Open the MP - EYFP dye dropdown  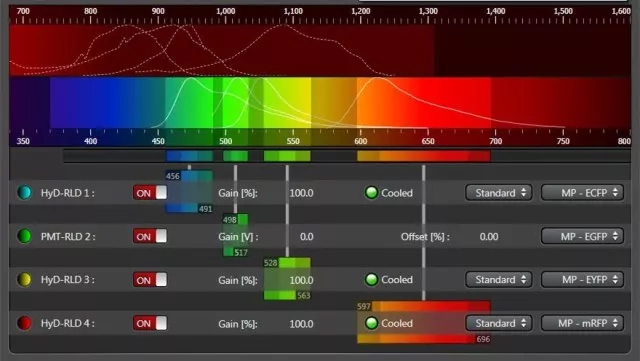582,280
